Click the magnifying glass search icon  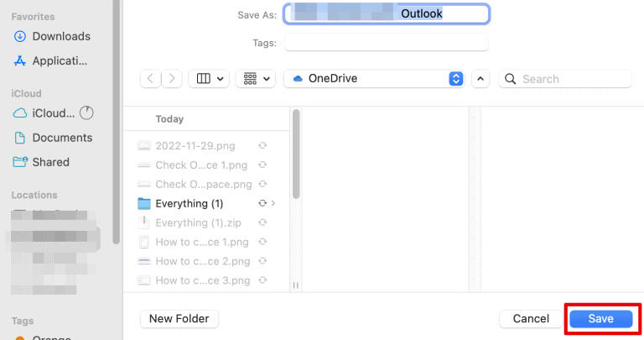coord(510,79)
